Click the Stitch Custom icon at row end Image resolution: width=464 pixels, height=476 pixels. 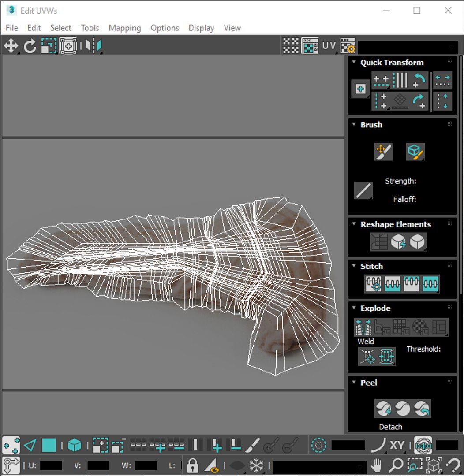point(430,284)
